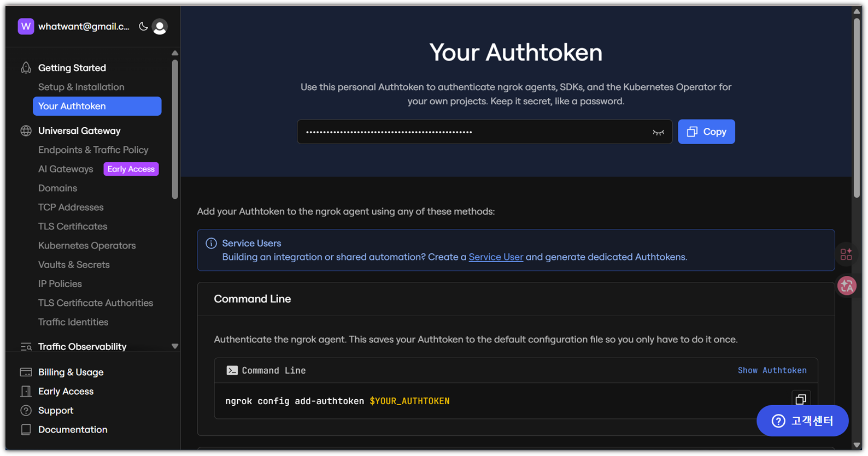The image size is (868, 456).
Task: Click the "ngrok config add-authtoken" command text
Action: pos(295,401)
